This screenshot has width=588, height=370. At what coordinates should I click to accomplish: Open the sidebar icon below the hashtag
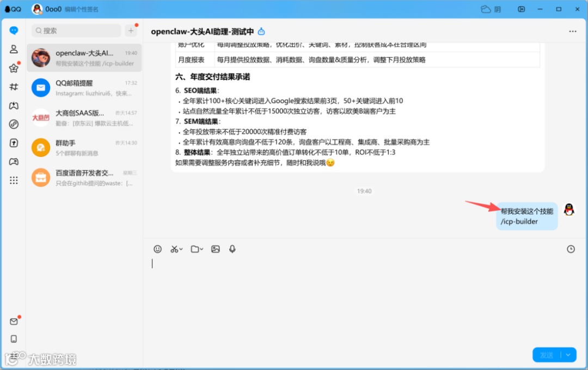14,106
